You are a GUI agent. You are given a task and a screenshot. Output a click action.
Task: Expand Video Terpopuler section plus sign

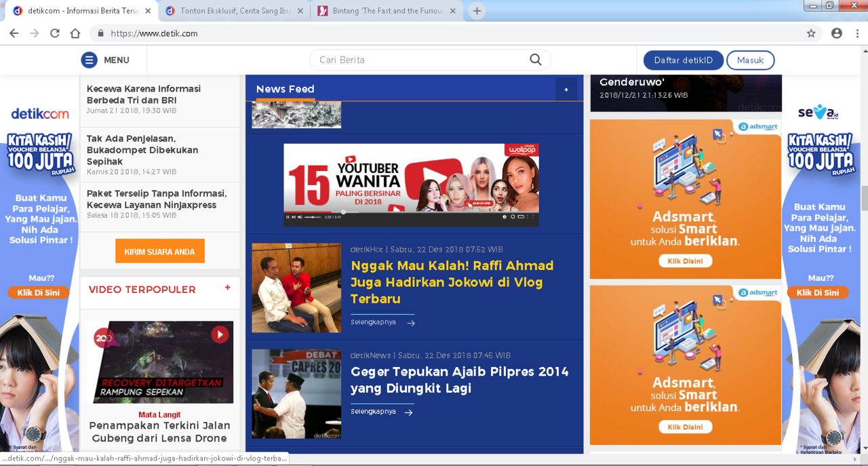[227, 288]
